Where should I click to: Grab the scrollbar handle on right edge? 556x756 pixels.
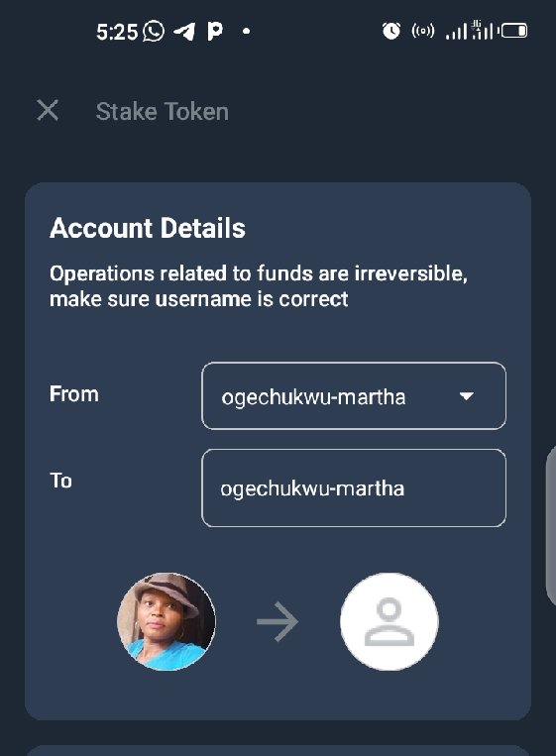[x=551, y=525]
